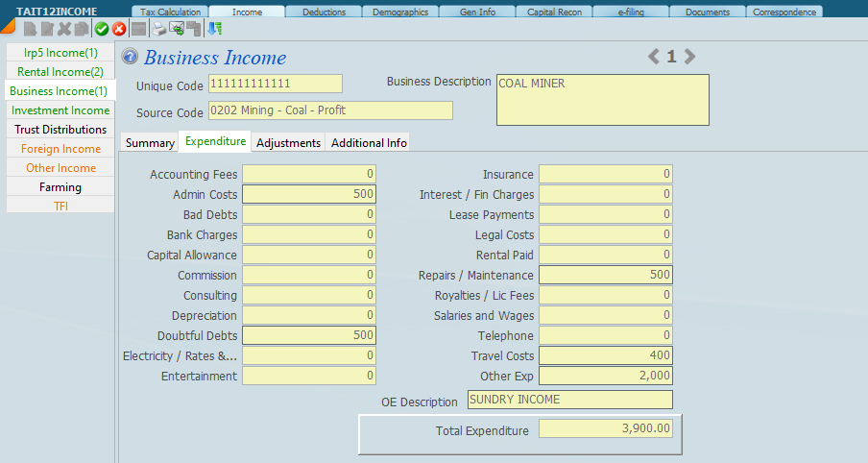
Task: Click the OE Description text field
Action: (x=569, y=400)
